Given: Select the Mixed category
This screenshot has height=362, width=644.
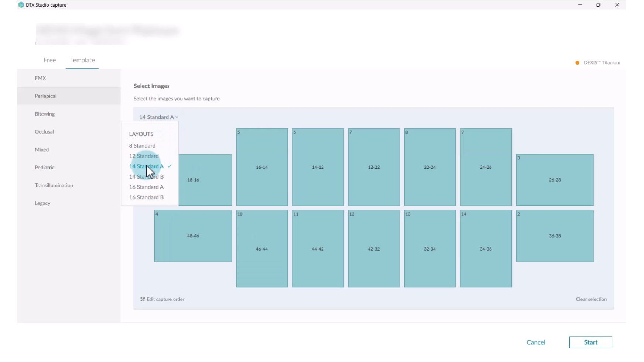Looking at the screenshot, I should click(x=69, y=149).
